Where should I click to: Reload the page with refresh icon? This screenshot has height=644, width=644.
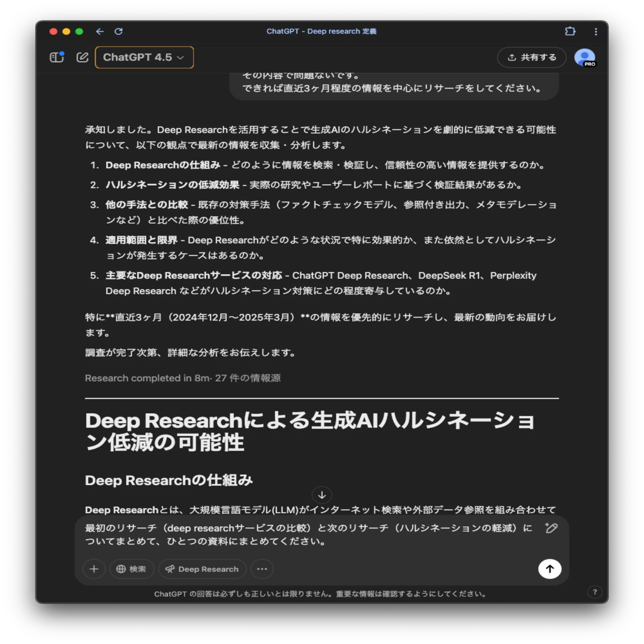coord(118,31)
